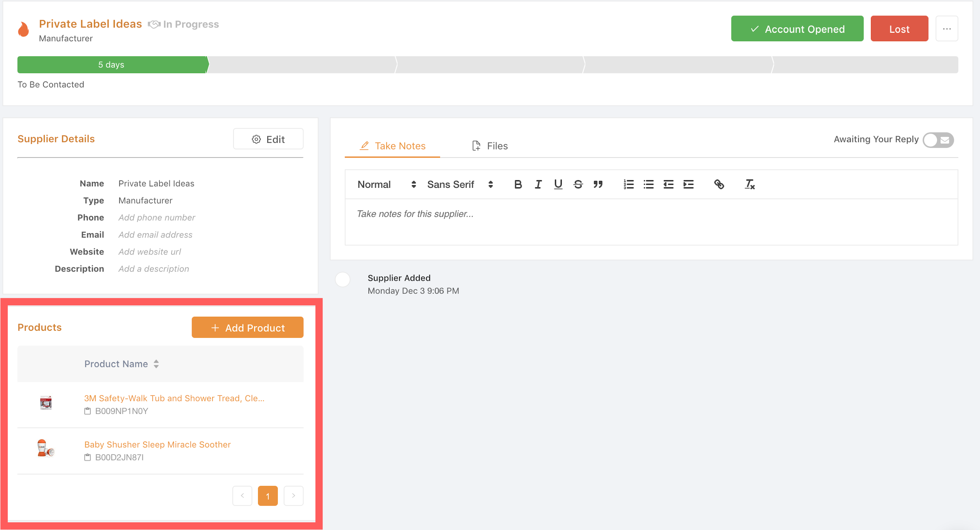
Task: Start a numbered list in notes
Action: pos(628,184)
